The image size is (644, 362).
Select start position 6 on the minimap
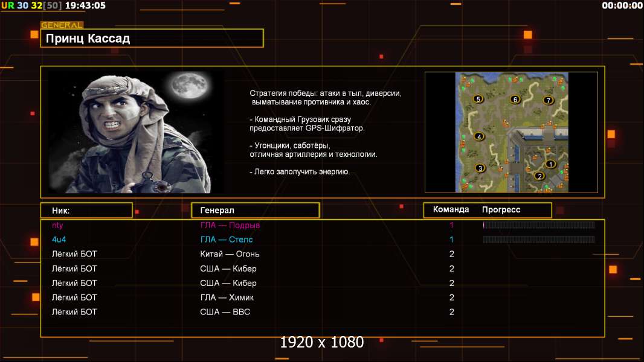coord(515,100)
